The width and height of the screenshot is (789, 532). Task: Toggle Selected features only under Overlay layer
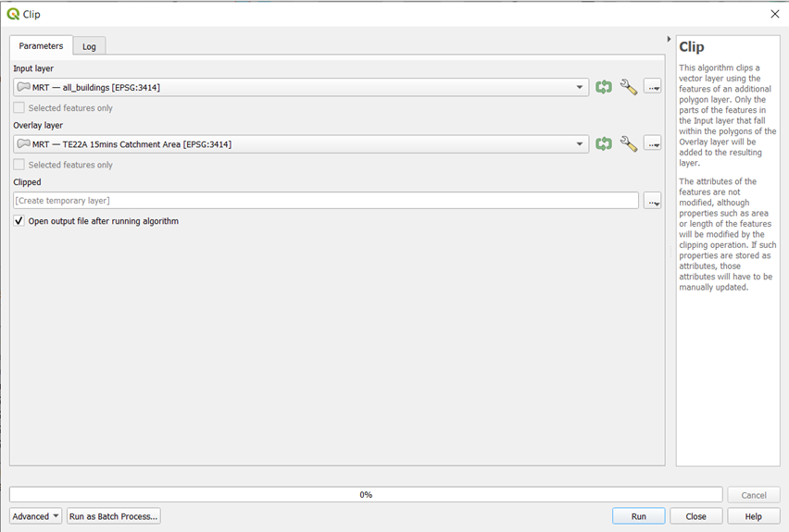point(19,166)
